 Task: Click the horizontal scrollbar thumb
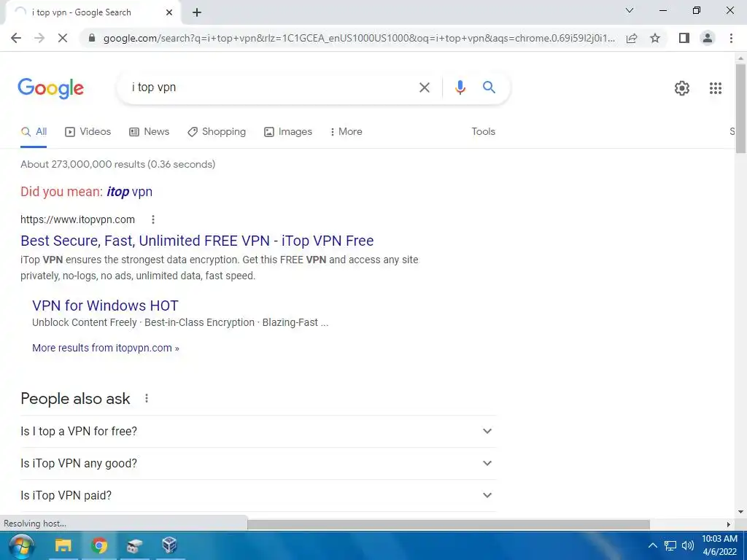click(x=449, y=524)
